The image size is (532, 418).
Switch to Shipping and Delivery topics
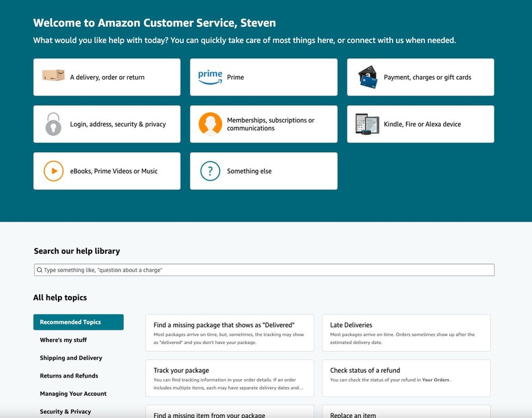[71, 358]
